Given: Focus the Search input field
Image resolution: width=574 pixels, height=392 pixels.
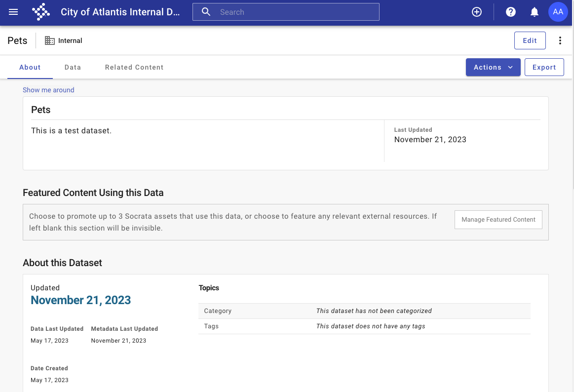Looking at the screenshot, I should point(286,12).
